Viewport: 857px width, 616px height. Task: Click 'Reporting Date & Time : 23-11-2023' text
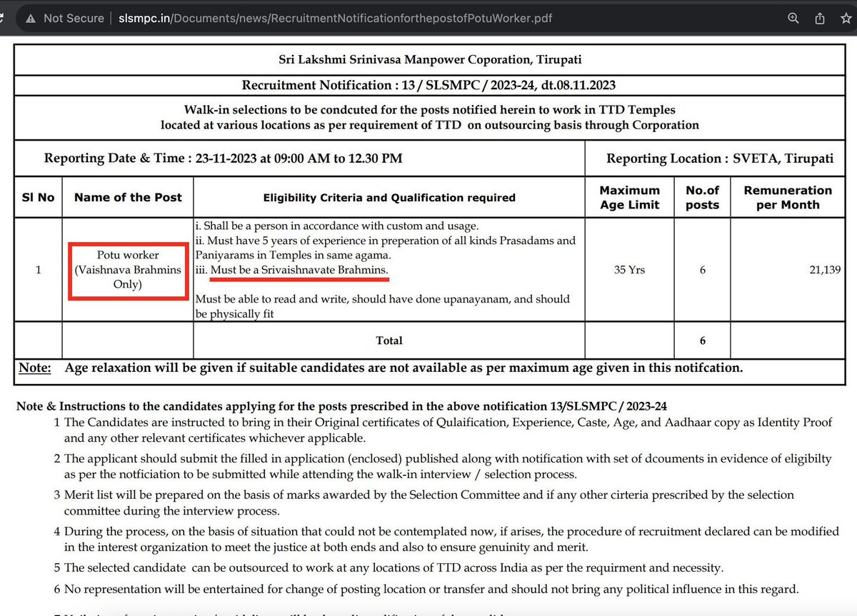[x=224, y=158]
